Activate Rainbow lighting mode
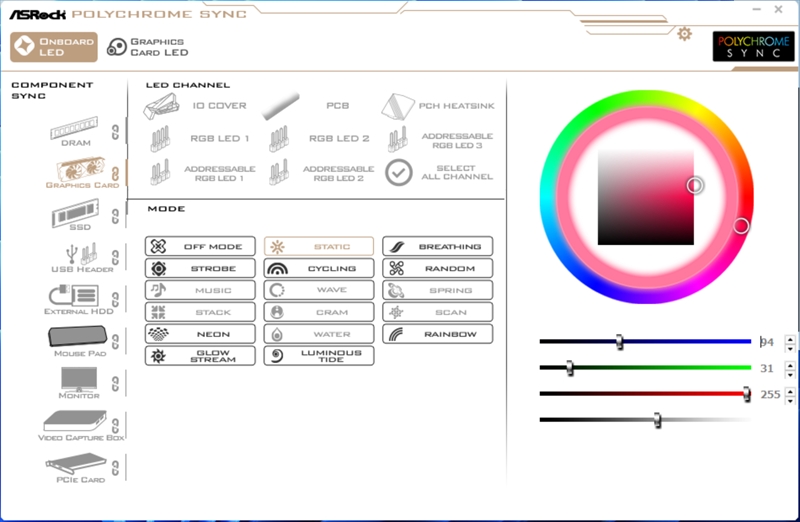 click(x=438, y=334)
